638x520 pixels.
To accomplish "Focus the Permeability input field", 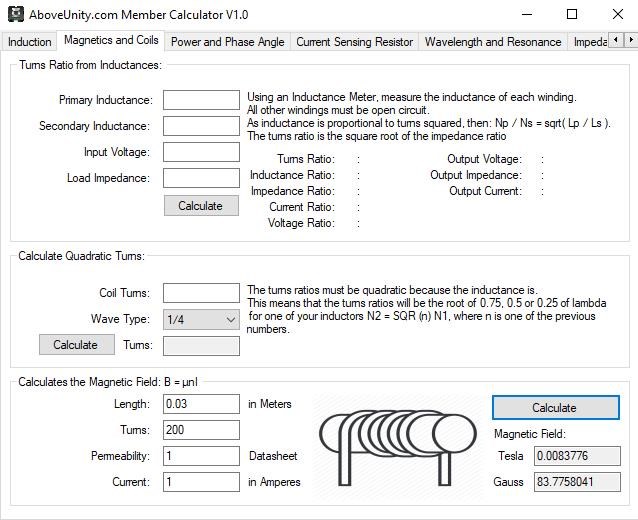I will click(201, 456).
